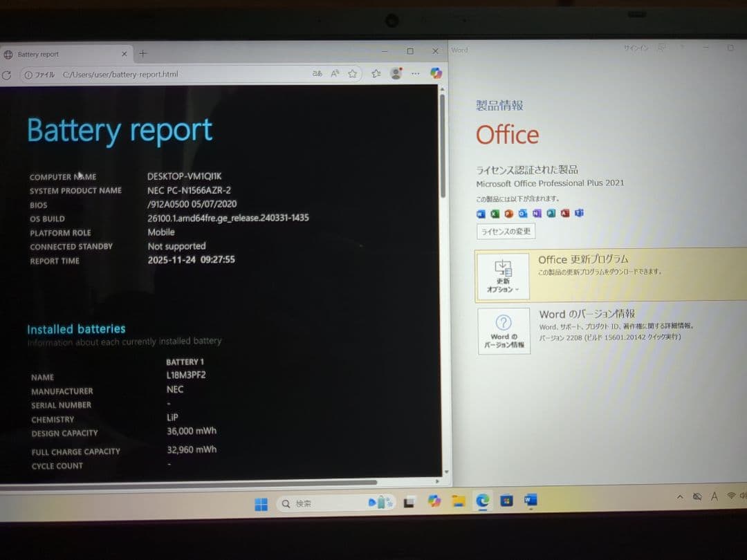Toggle the favorites star in the address bar
The height and width of the screenshot is (560, 747).
[x=352, y=73]
